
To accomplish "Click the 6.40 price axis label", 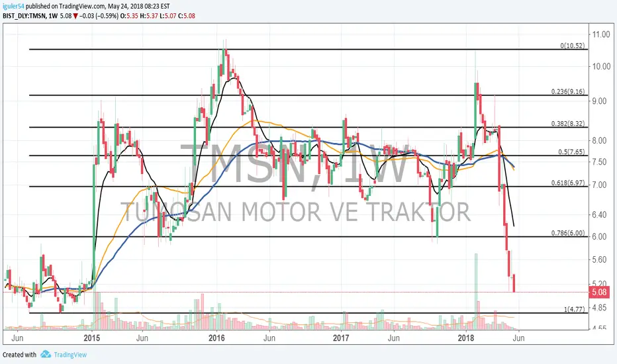I will [x=599, y=215].
